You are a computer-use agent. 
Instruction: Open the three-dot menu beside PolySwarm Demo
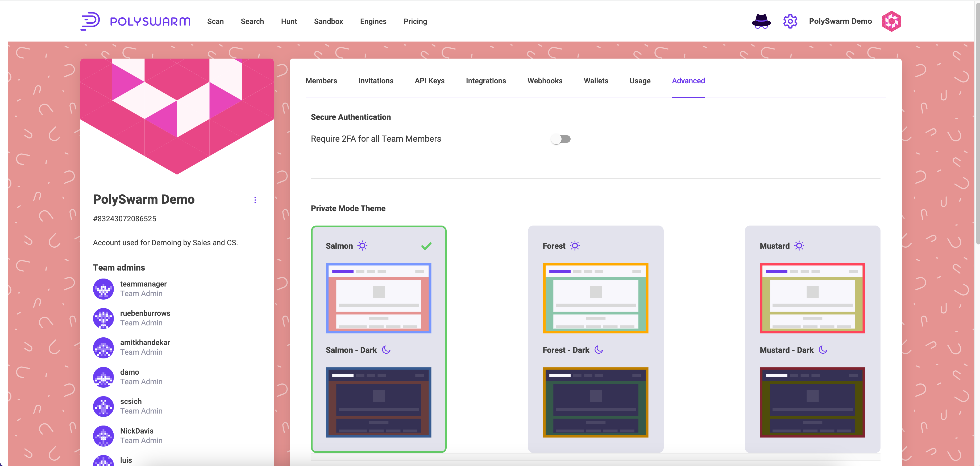tap(255, 200)
